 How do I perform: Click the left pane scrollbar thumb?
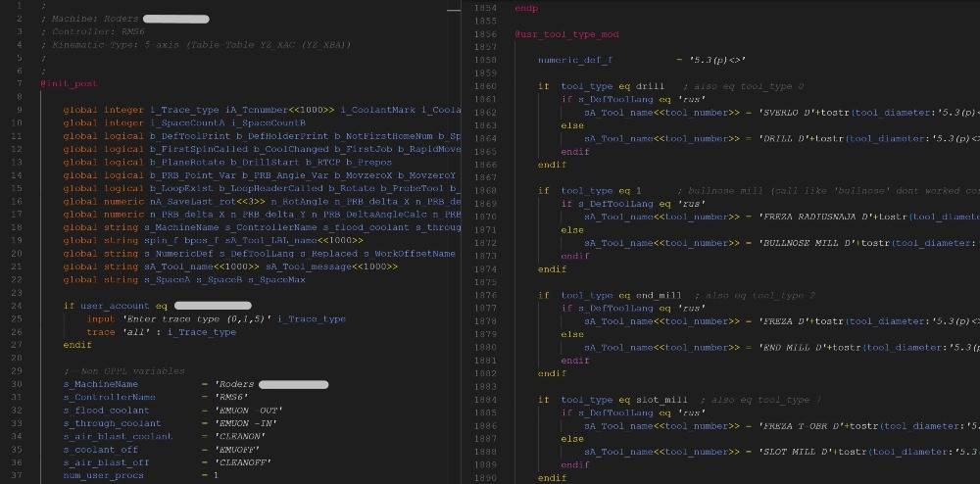click(454, 8)
